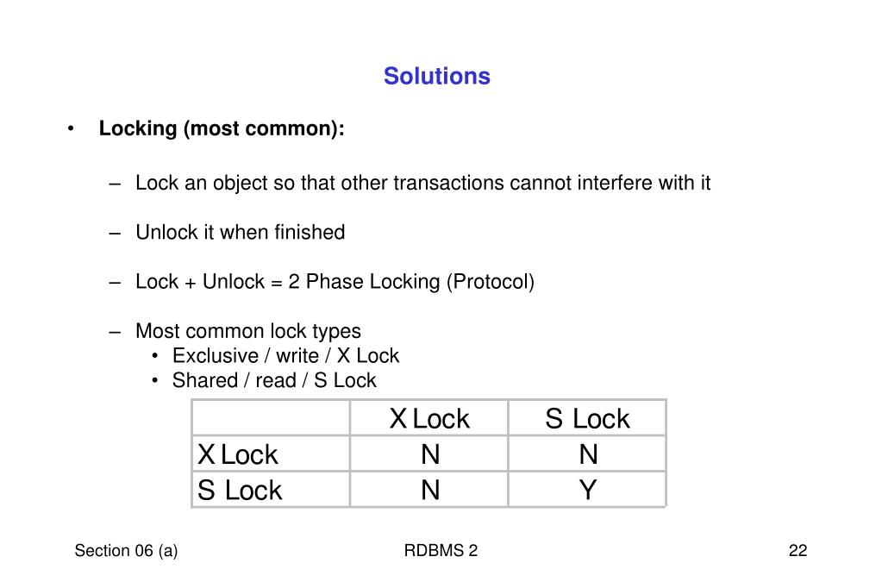Image resolution: width=882 pixels, height=588 pixels.
Task: Click the slide number 22
Action: pos(798,550)
